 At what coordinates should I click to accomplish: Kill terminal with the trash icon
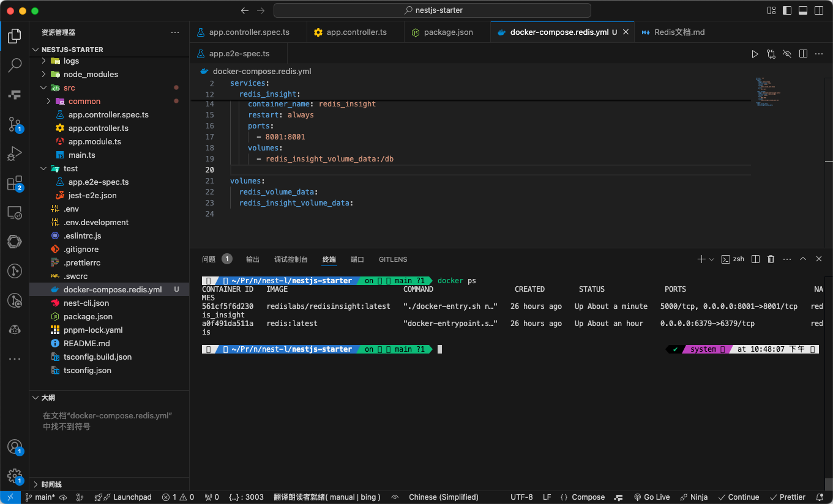click(771, 259)
